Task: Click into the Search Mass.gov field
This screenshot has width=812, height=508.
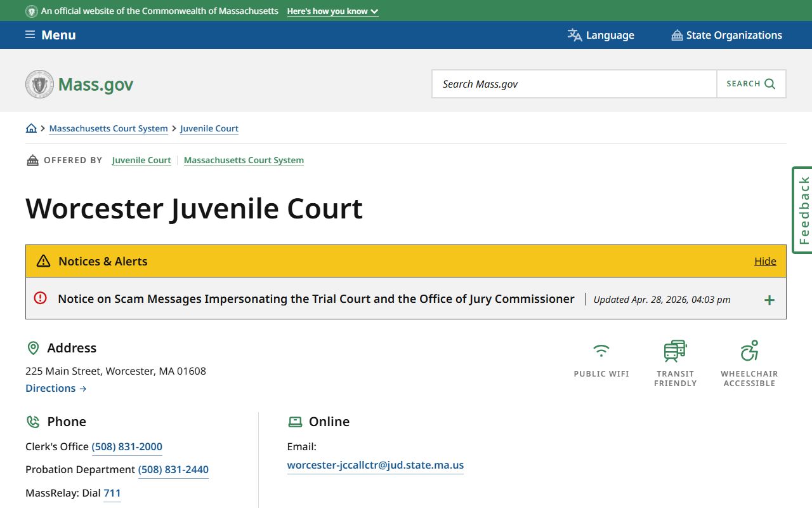Action: 574,84
